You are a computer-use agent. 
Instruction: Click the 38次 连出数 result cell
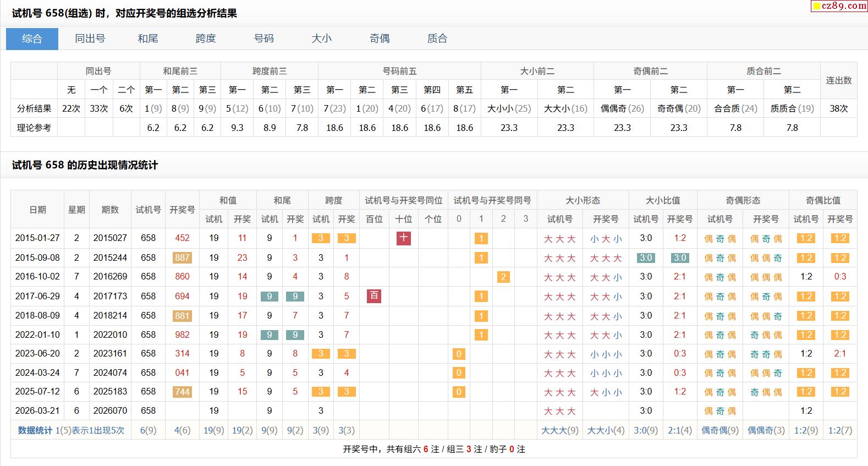click(838, 108)
